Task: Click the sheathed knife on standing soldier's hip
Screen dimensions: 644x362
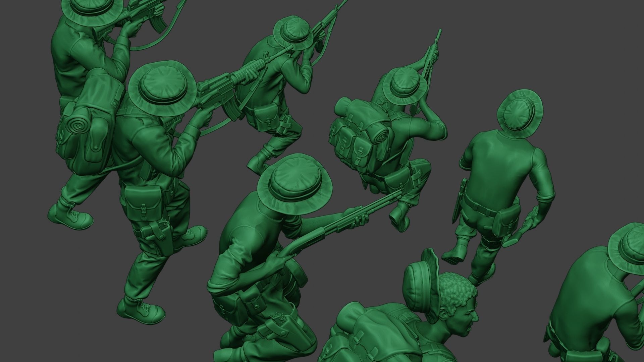Action: [459, 200]
